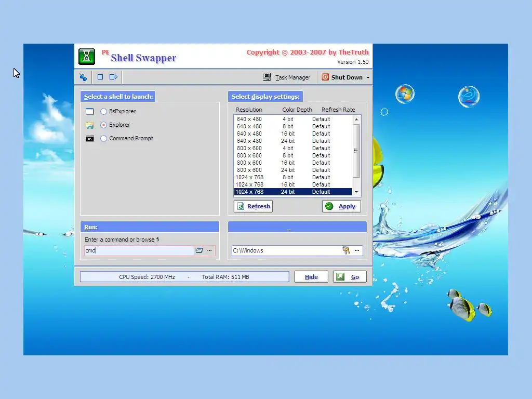
Task: Click the Go button
Action: pos(350,277)
